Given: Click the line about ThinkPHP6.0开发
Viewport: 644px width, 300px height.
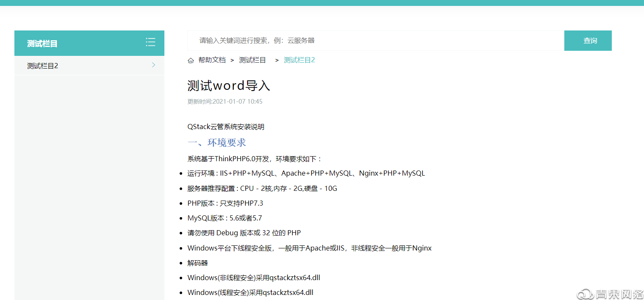Looking at the screenshot, I should coord(255,159).
